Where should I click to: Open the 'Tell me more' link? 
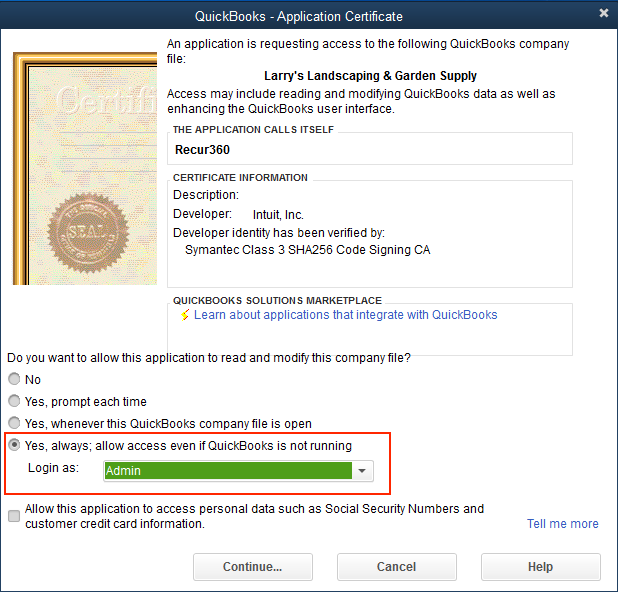[562, 523]
